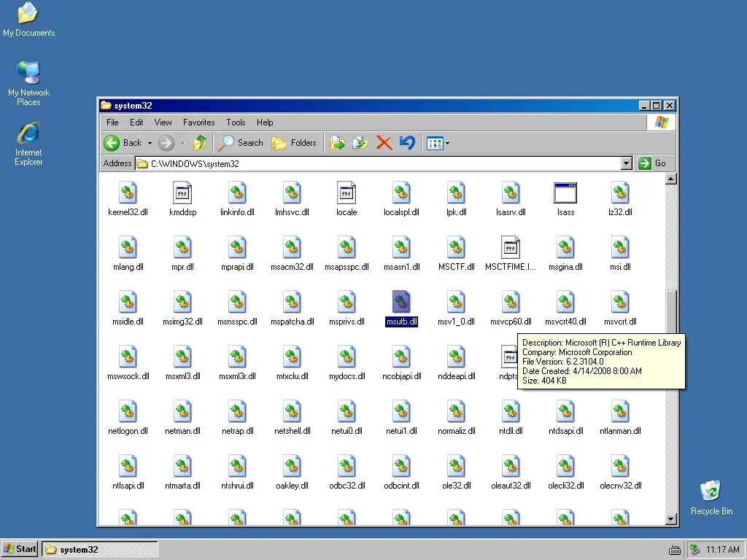Open the Favorites menu
The height and width of the screenshot is (560, 747).
[198, 122]
